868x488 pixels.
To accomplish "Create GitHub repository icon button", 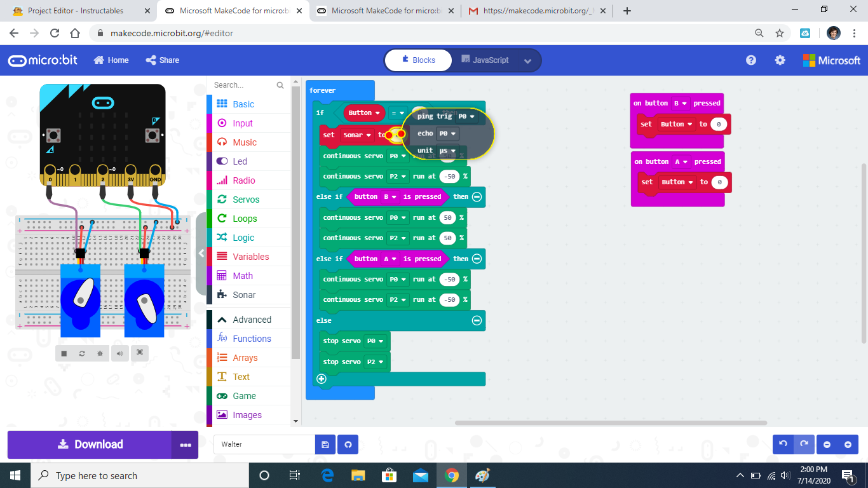I will [348, 444].
